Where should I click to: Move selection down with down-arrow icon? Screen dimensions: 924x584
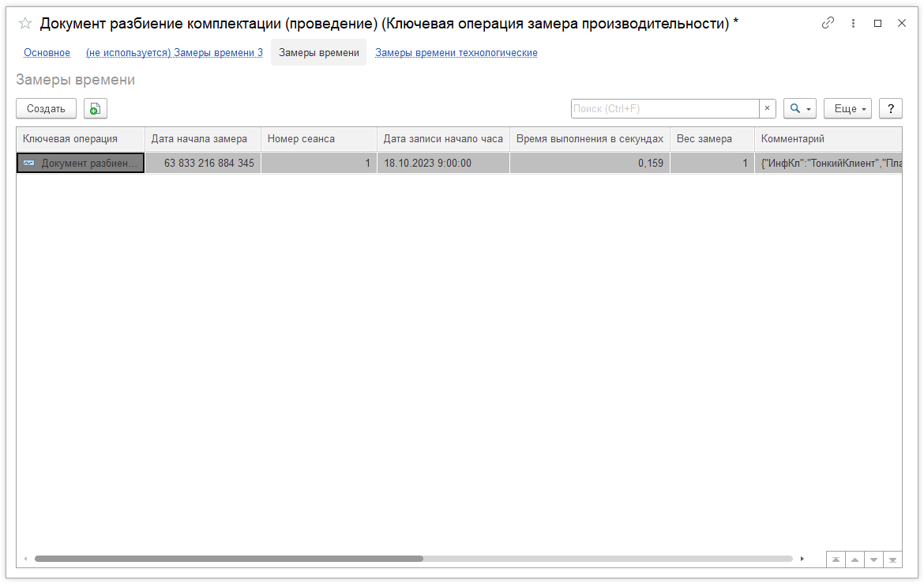873,559
